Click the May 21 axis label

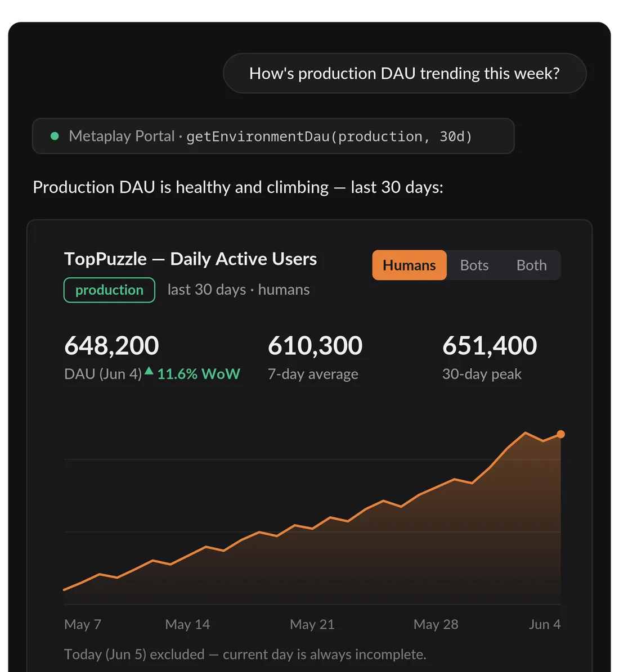click(x=312, y=624)
